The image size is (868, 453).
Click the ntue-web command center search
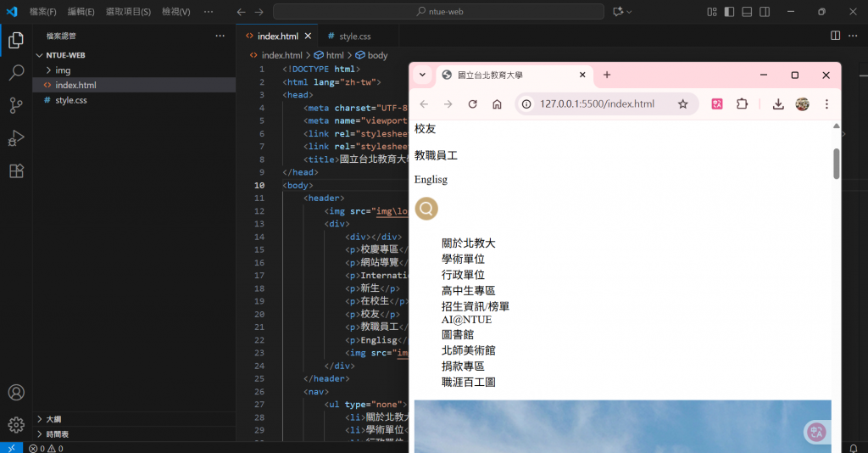(x=438, y=12)
